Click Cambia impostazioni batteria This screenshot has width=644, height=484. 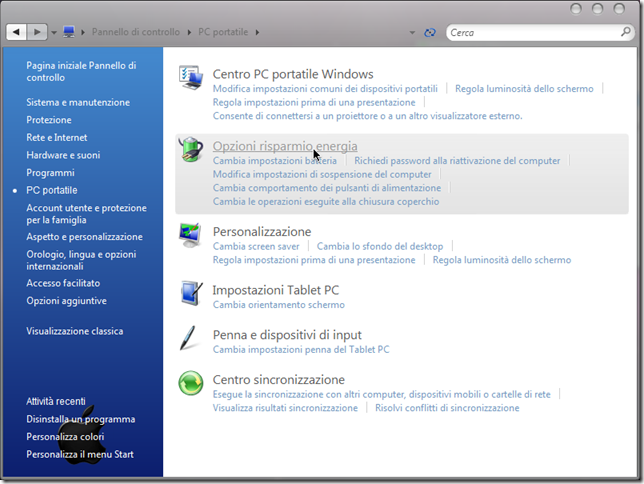point(275,161)
